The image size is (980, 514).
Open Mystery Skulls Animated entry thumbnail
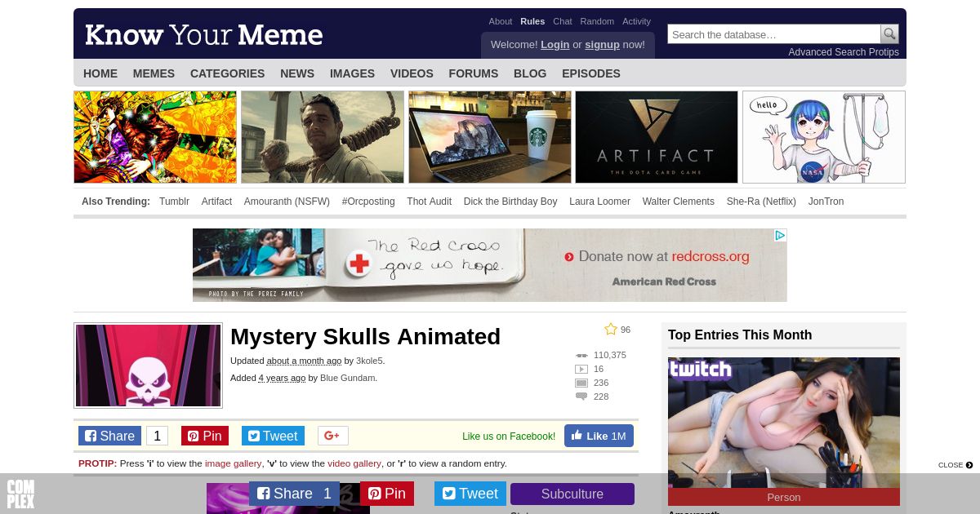click(x=148, y=366)
